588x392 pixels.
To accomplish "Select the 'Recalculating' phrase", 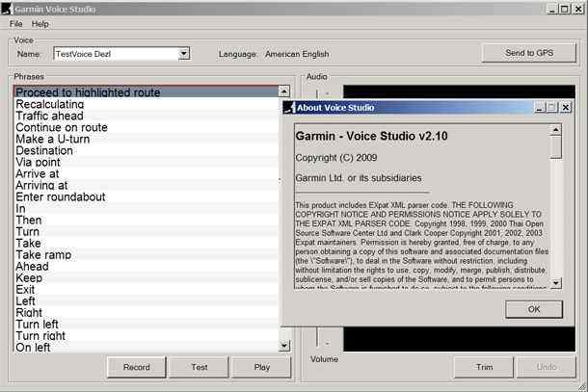I will 146,104.
